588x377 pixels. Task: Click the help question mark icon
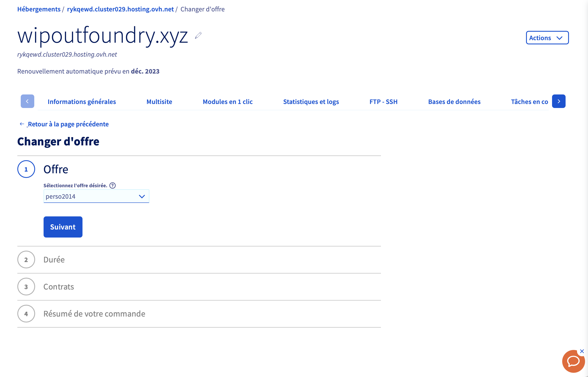pyautogui.click(x=113, y=185)
